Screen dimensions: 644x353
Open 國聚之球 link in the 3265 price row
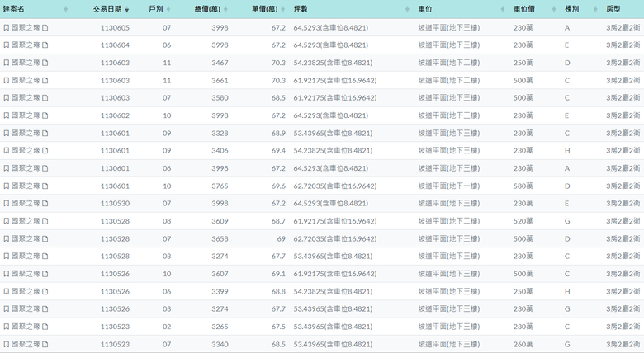[x=26, y=327]
